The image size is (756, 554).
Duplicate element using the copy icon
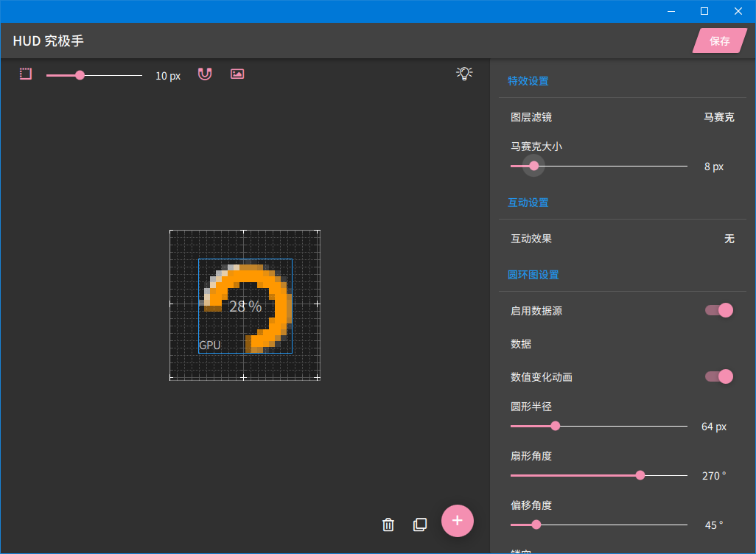coord(420,525)
